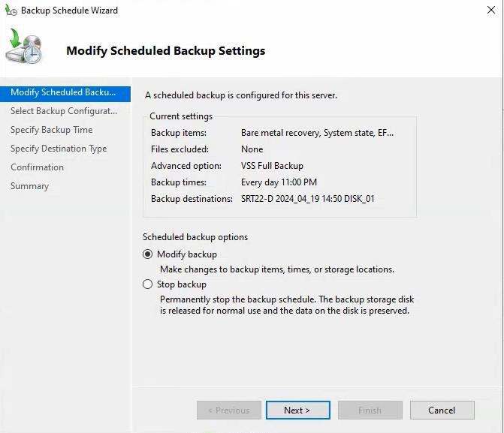
Task: Click the 'Backup Schedule Wizard' window title
Action: [69, 11]
